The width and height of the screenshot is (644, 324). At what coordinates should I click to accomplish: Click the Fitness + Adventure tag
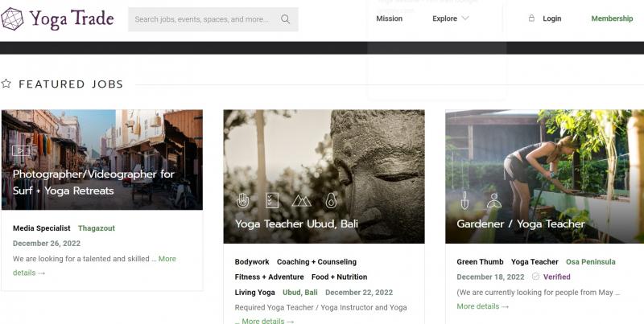point(270,277)
